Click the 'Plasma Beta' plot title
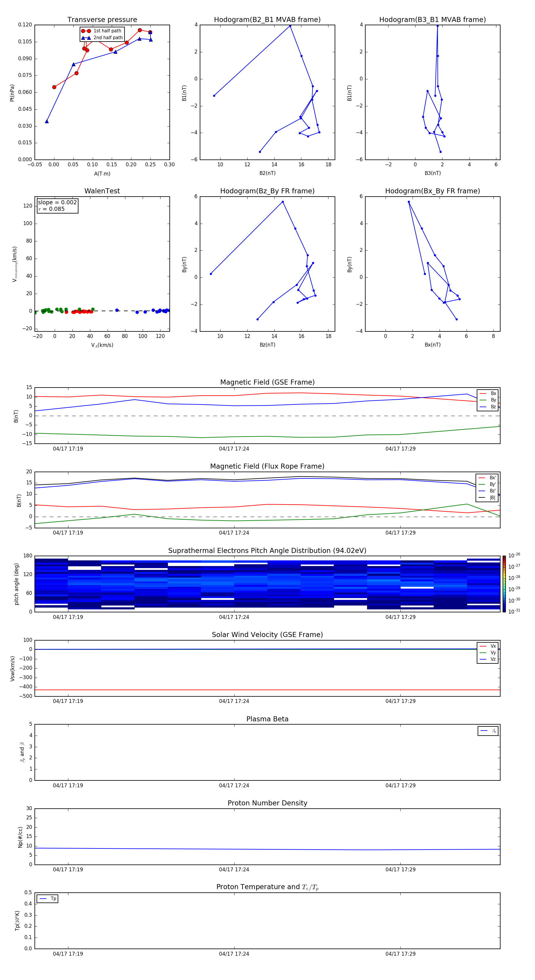This screenshot has height=980, width=535. coord(267,719)
